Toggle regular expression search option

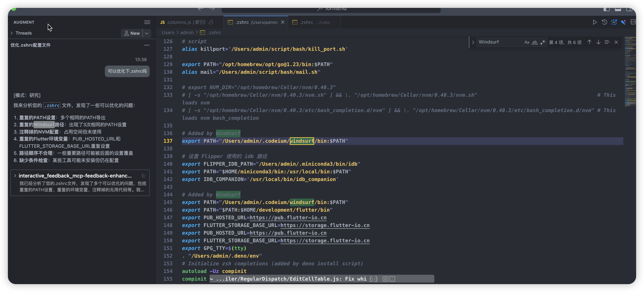coord(543,42)
